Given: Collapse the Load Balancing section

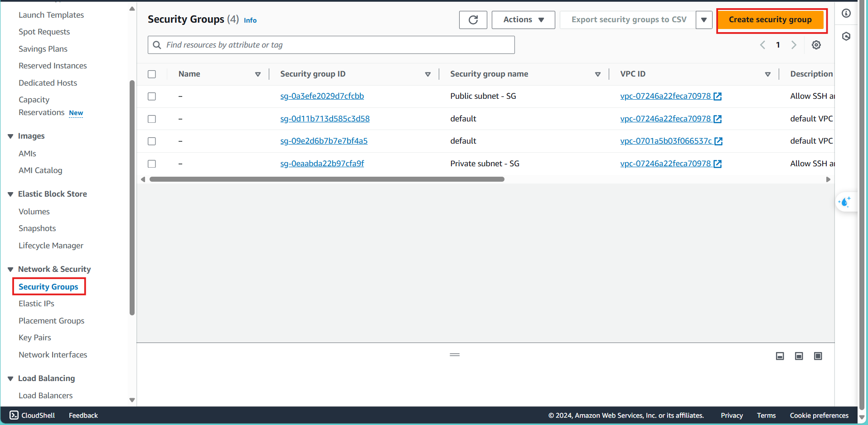Looking at the screenshot, I should click(x=10, y=379).
